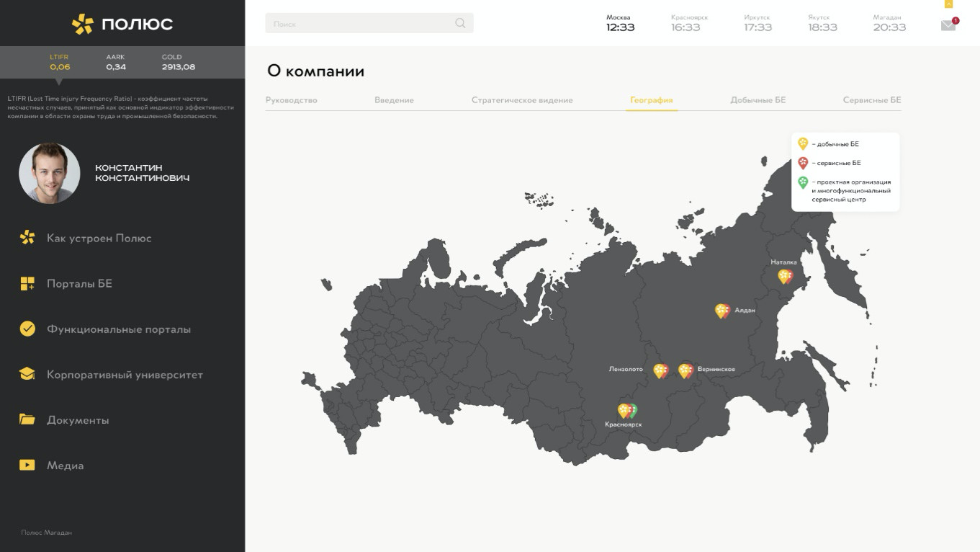
Task: Click the Наталка map label
Action: 783,262
